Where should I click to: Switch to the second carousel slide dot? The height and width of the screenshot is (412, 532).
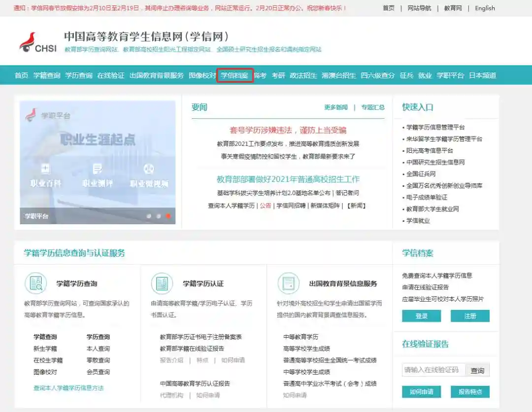tap(159, 216)
